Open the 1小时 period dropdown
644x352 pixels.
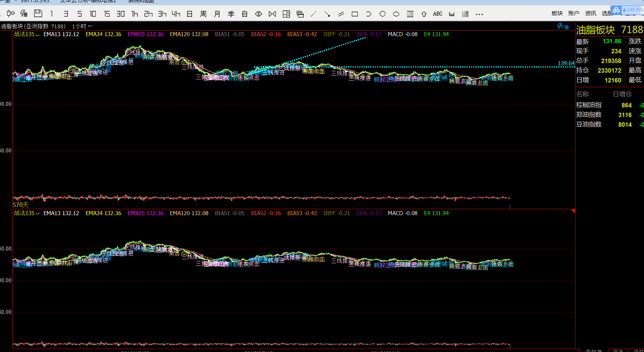[x=82, y=26]
